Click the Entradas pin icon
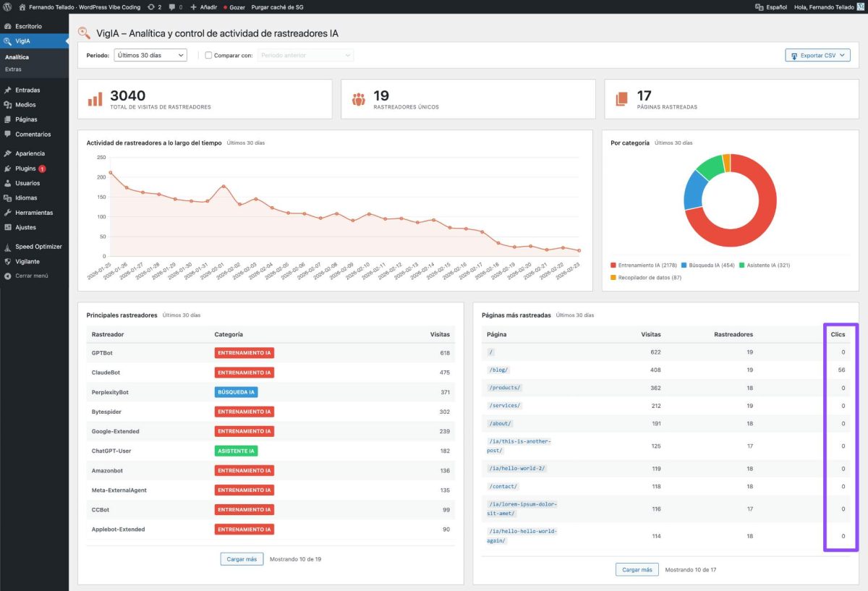This screenshot has width=868, height=591. [x=8, y=90]
